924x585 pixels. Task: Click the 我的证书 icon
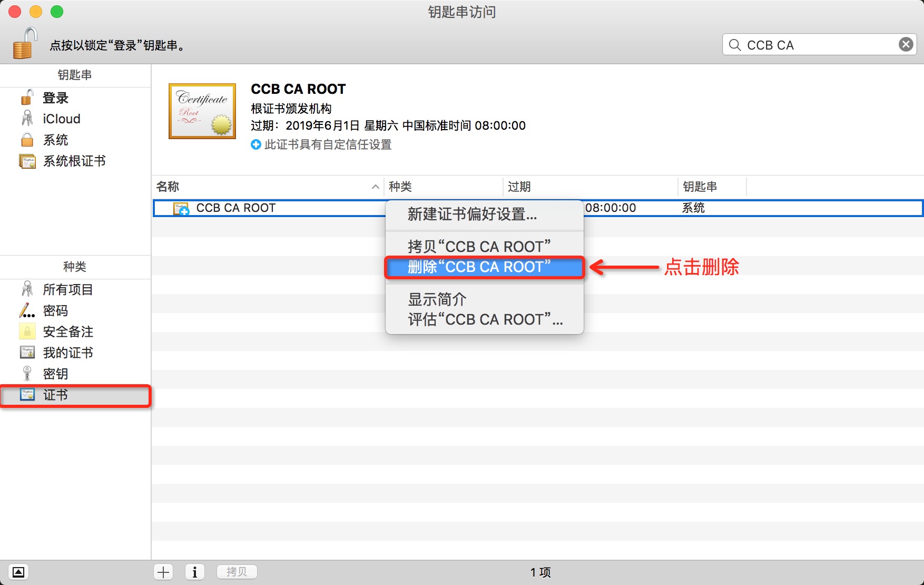tap(27, 353)
